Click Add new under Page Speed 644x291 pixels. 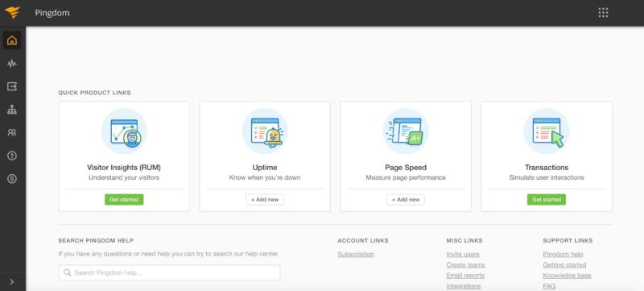pyautogui.click(x=406, y=199)
